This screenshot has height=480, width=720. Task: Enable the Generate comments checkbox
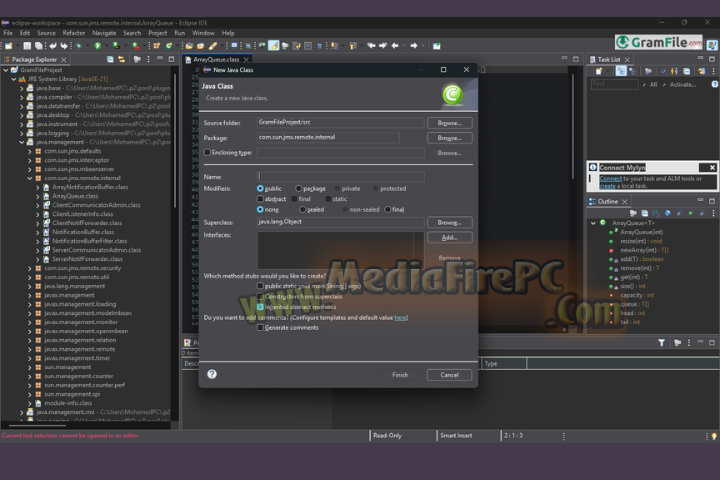tap(260, 328)
